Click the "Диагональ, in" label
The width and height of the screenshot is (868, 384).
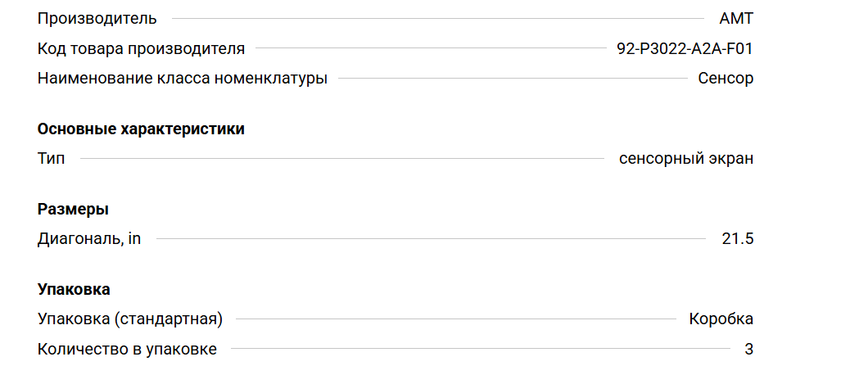[x=89, y=239]
